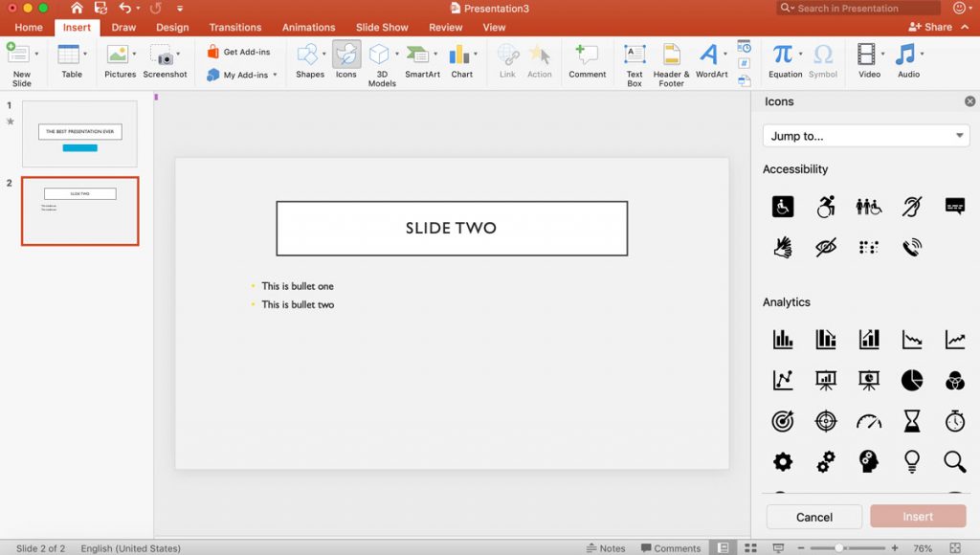
Task: Cancel the Icons pane
Action: (813, 516)
